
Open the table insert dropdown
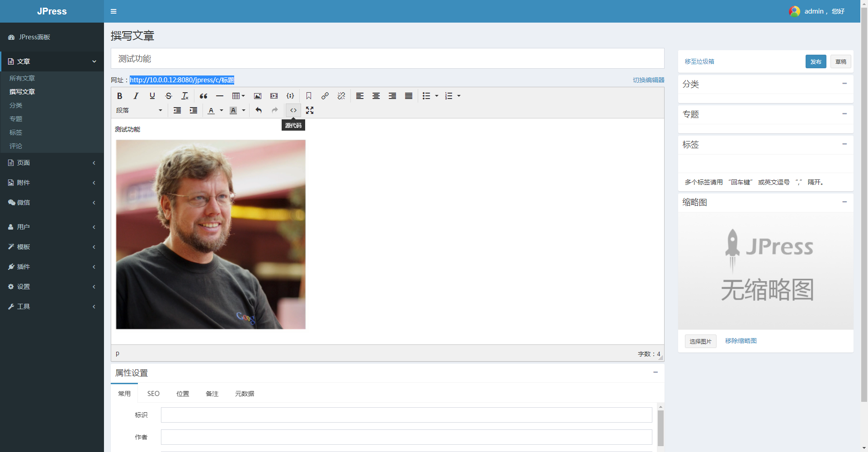pyautogui.click(x=238, y=96)
